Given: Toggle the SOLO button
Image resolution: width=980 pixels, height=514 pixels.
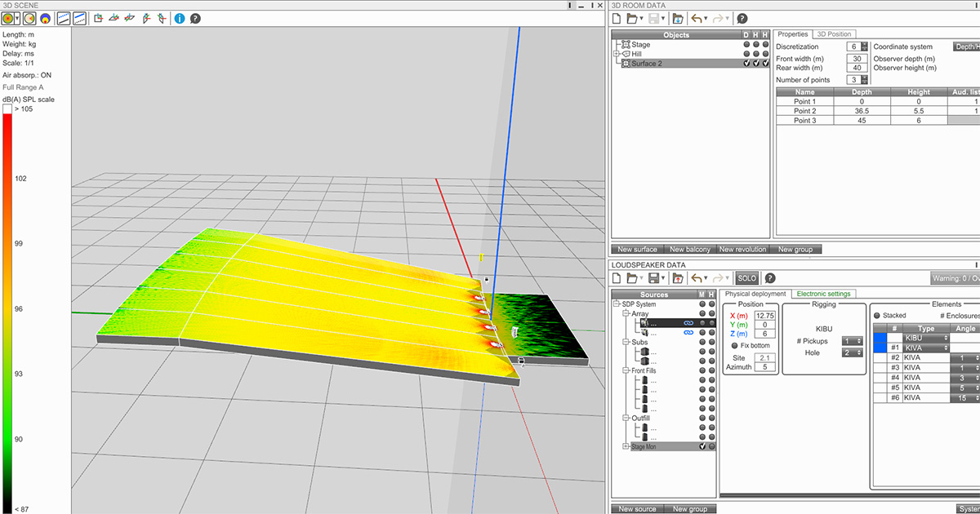Looking at the screenshot, I should [746, 278].
